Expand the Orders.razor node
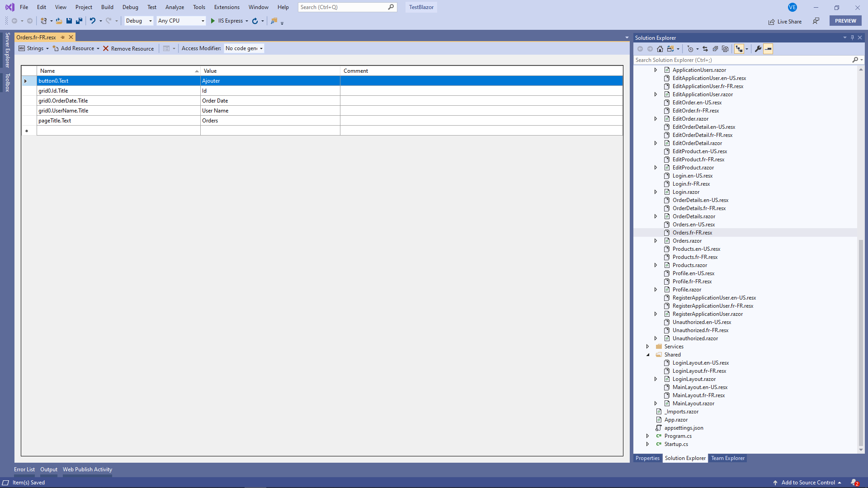The height and width of the screenshot is (488, 868). tap(656, 241)
